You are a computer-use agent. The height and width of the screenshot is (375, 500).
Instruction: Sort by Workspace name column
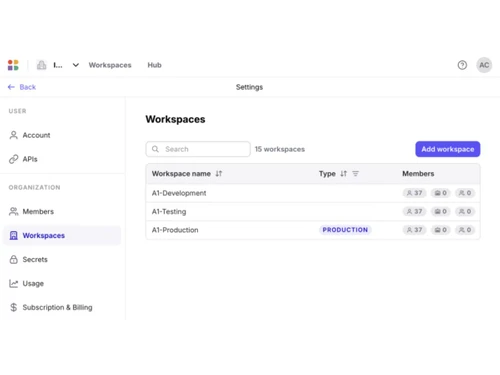[x=219, y=174]
